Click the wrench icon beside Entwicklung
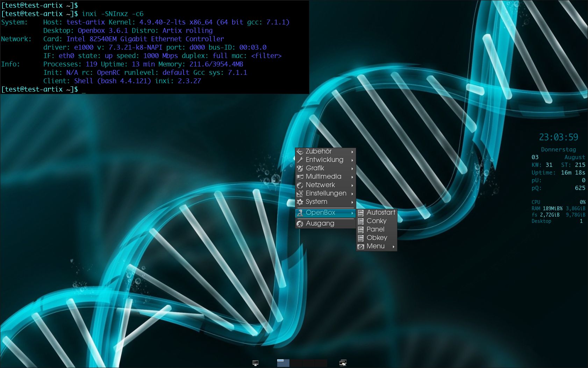Viewport: 588px width, 368px height. point(300,160)
